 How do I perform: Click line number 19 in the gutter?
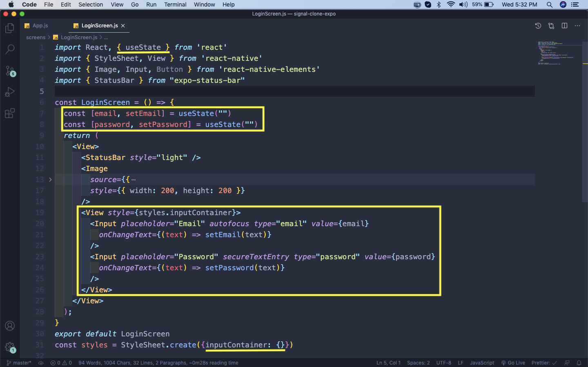coord(40,213)
